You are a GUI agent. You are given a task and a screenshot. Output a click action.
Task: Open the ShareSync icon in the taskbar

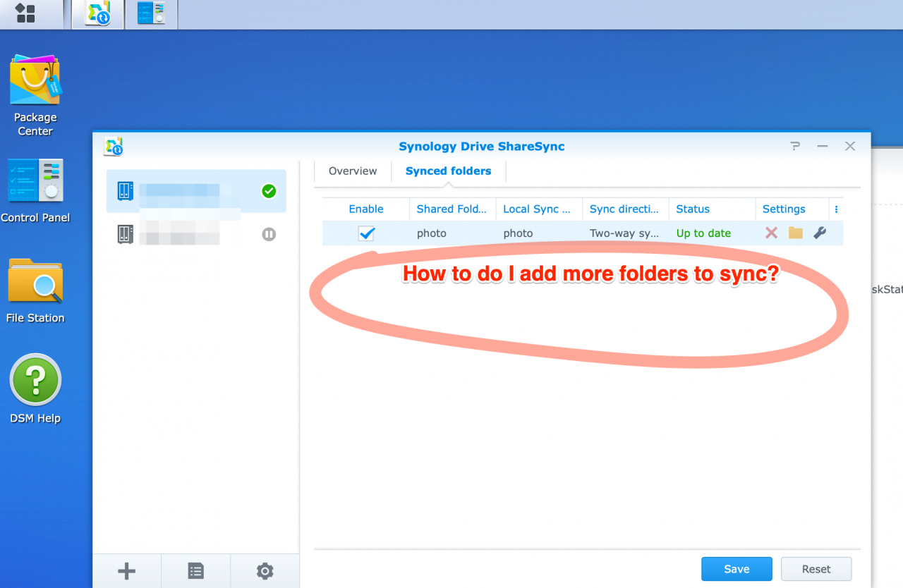point(97,14)
